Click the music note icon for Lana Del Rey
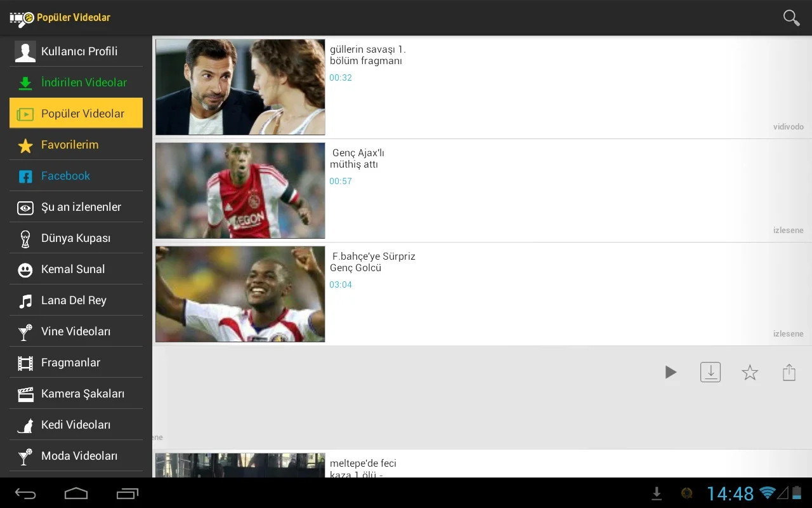812x508 pixels. coord(25,301)
